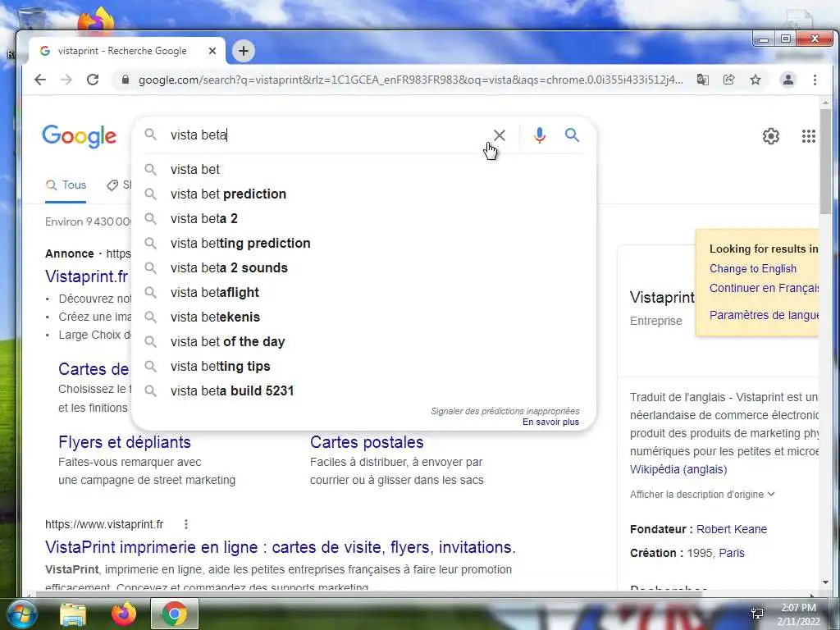The height and width of the screenshot is (630, 840).
Task: Switch to the Tous results tab
Action: pyautogui.click(x=66, y=185)
